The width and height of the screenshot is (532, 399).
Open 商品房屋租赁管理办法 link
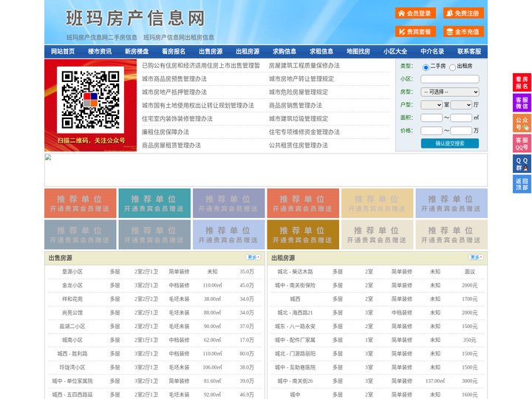click(171, 146)
